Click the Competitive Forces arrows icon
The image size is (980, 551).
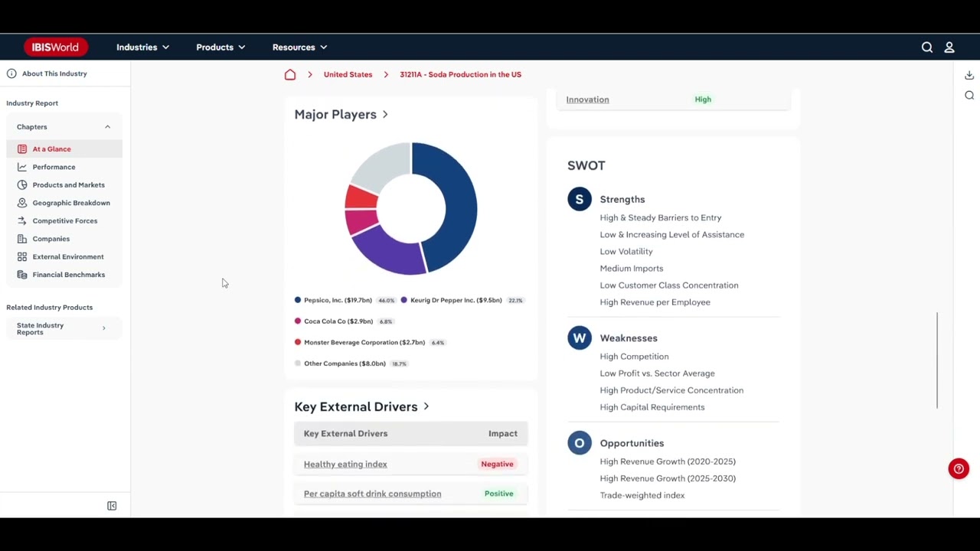tap(22, 221)
